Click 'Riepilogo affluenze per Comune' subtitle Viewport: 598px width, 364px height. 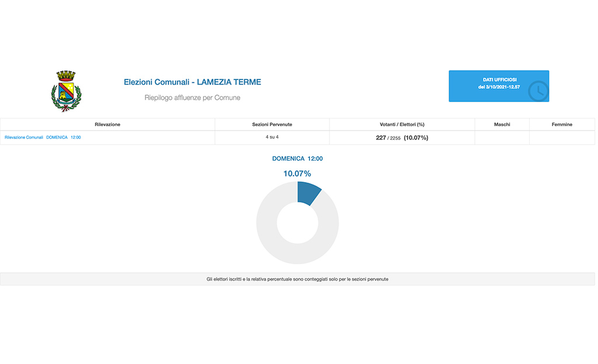(192, 97)
